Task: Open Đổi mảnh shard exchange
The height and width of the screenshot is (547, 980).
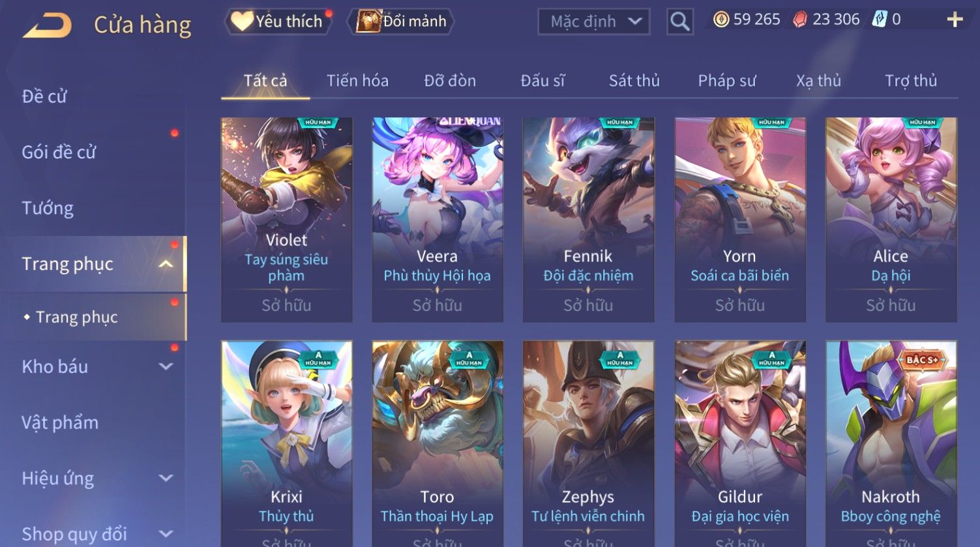Action: click(402, 21)
